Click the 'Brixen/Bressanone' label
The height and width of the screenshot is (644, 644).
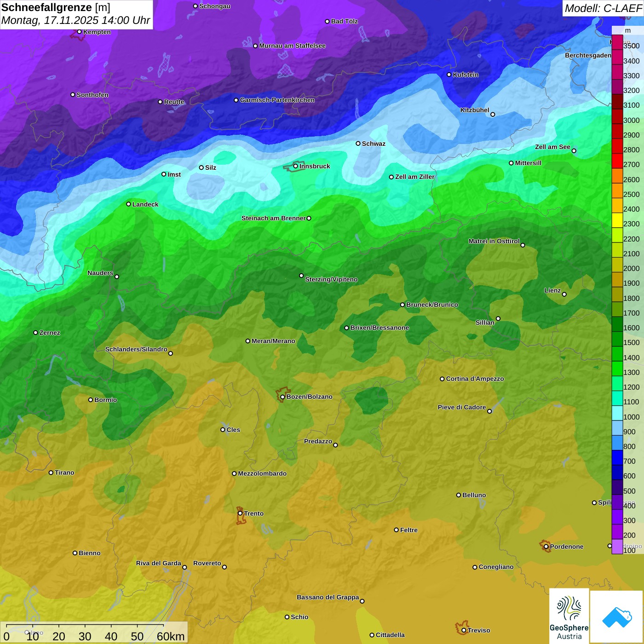click(x=379, y=328)
